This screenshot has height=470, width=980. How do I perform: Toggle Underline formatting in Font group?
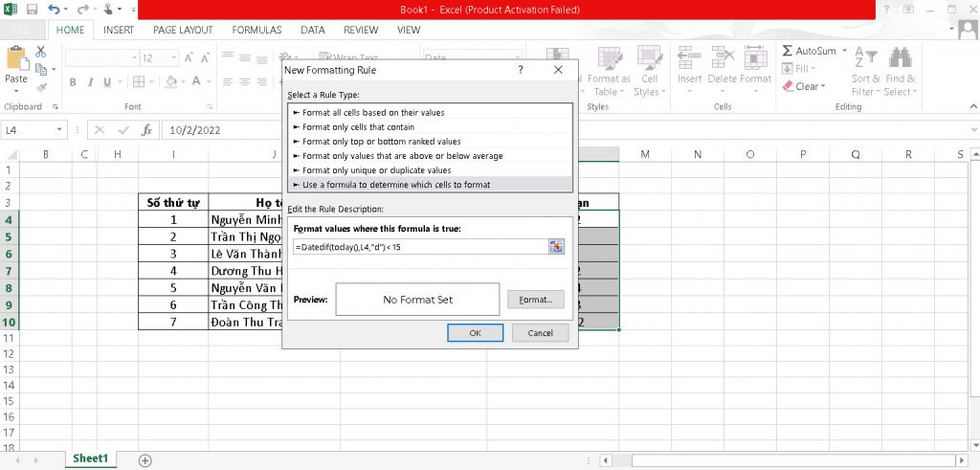[x=107, y=82]
